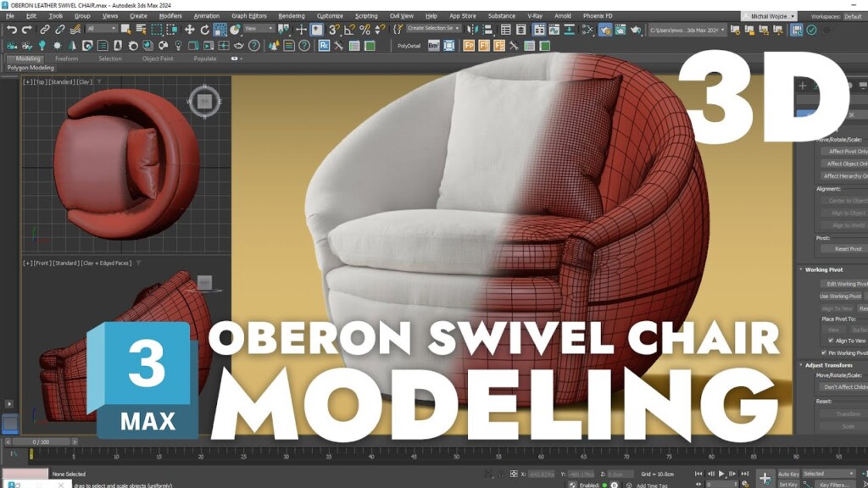Toggle Align To View checkbox
Screen dimensions: 868x488
click(x=831, y=341)
